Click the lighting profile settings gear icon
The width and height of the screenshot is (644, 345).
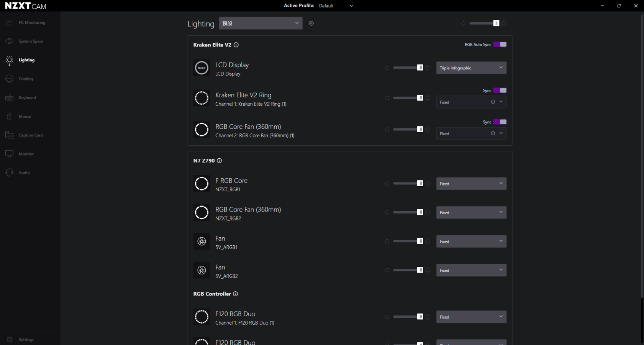click(311, 23)
